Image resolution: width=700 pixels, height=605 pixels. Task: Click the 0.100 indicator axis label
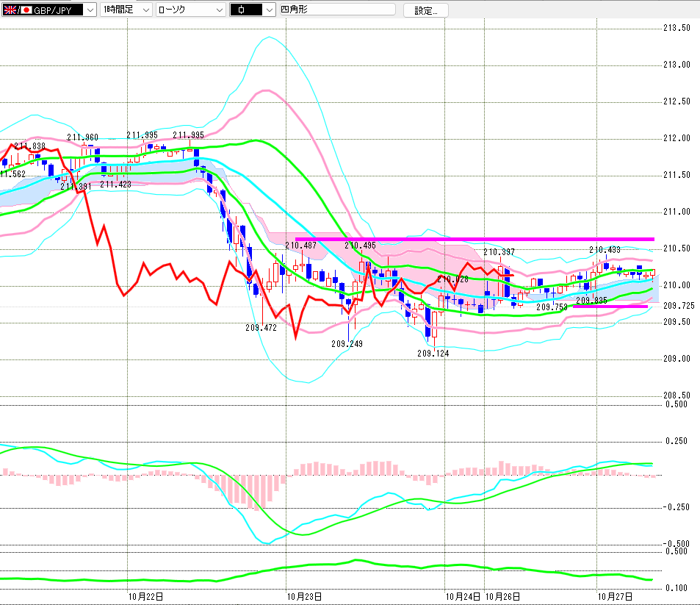[676, 588]
